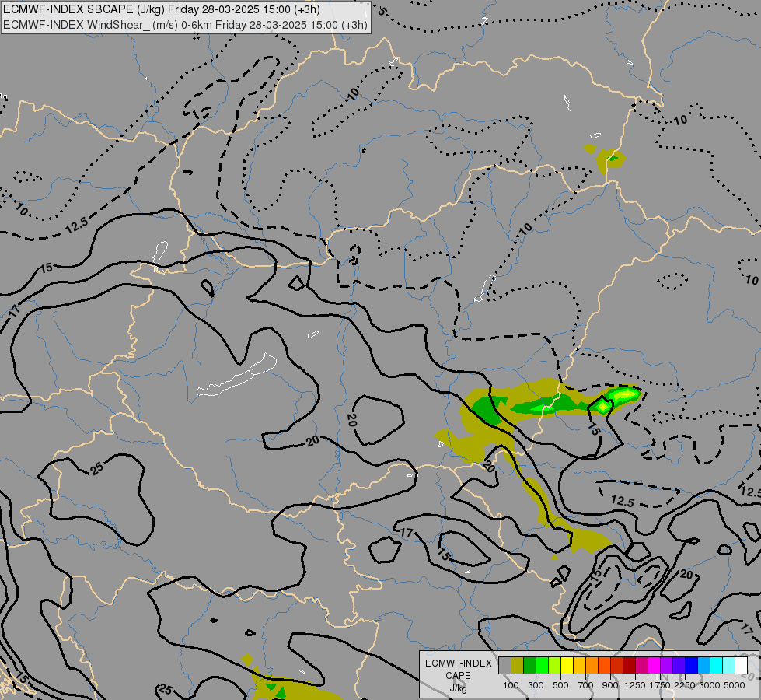Pick the white swatch ending the legend
Viewport: 761px width, 700px height.
click(741, 666)
